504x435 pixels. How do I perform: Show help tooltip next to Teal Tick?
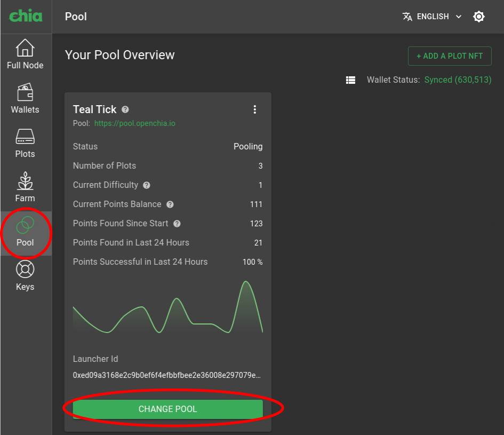pos(125,110)
